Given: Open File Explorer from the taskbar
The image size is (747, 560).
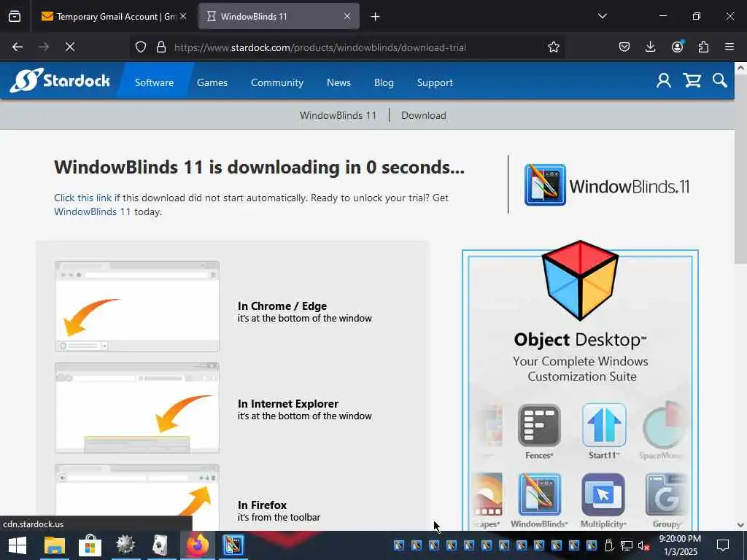Looking at the screenshot, I should [54, 545].
